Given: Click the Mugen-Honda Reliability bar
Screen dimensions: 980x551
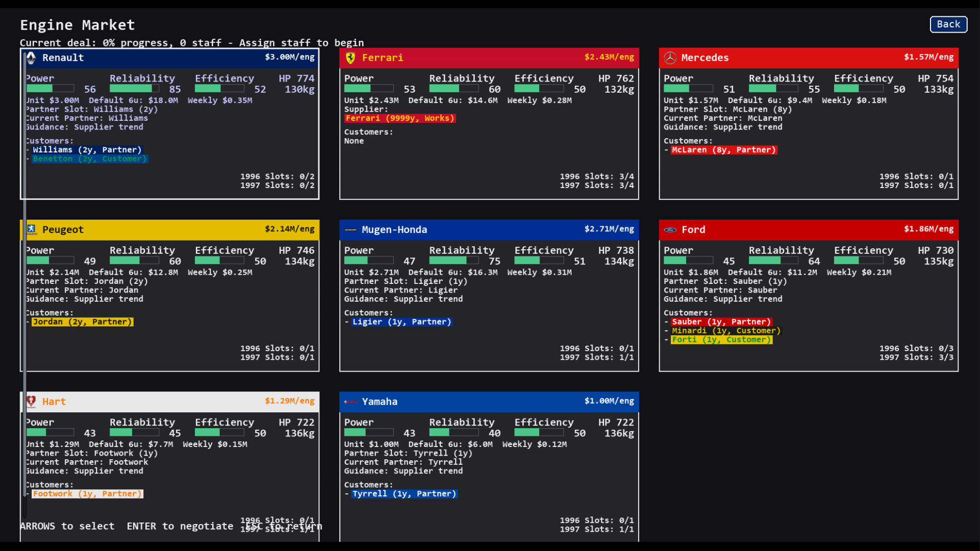Looking at the screenshot, I should click(x=454, y=260).
